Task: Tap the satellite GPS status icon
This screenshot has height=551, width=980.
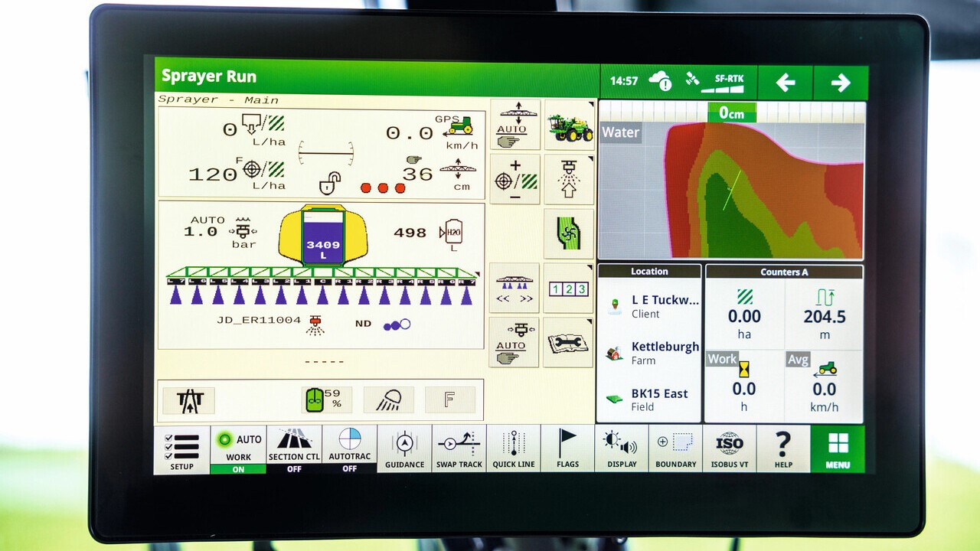Action: [692, 79]
